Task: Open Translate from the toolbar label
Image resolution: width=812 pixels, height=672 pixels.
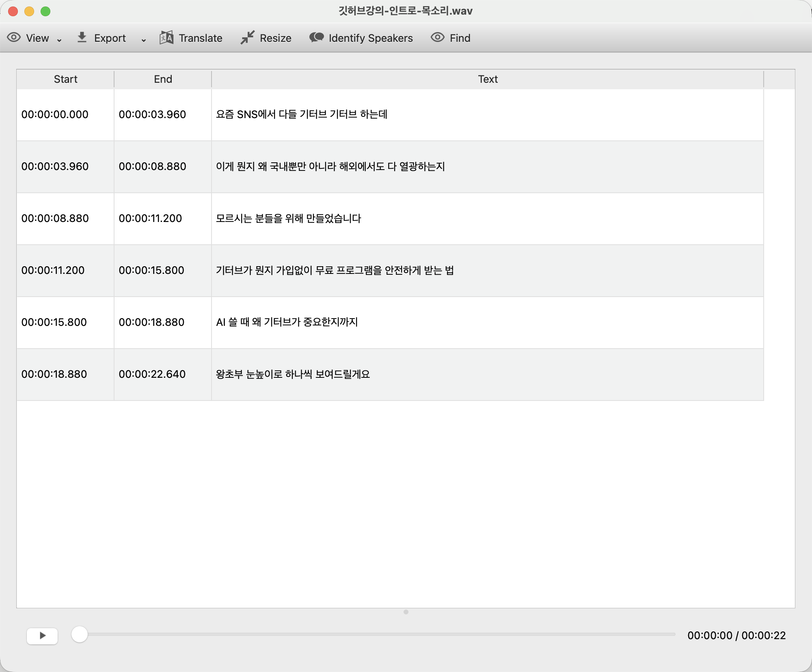Action: [x=201, y=38]
